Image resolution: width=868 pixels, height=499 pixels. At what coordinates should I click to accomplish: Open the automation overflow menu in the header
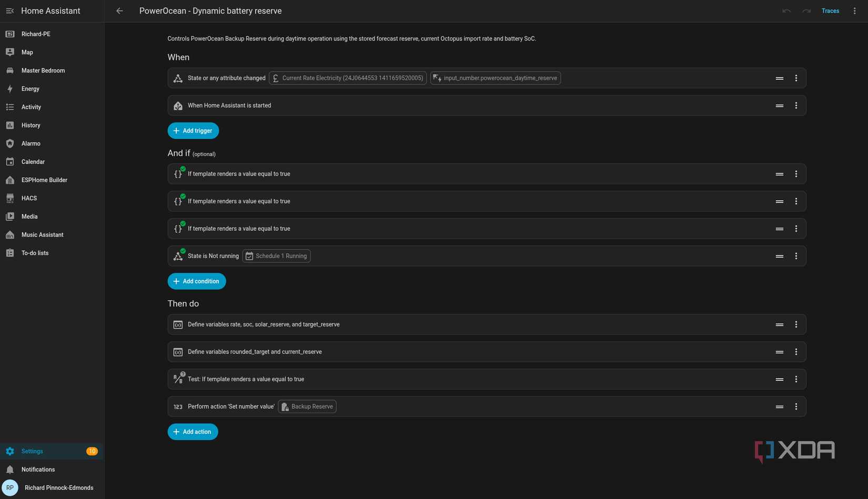pos(854,11)
